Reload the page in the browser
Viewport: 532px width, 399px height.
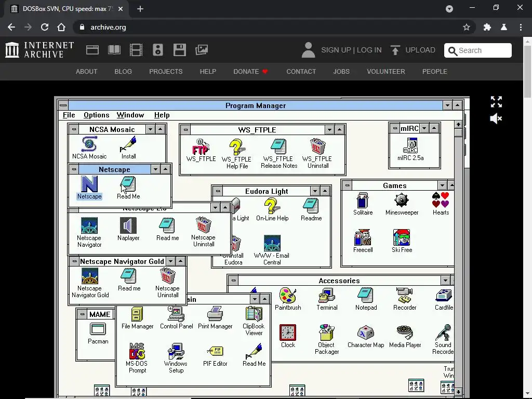[45, 27]
